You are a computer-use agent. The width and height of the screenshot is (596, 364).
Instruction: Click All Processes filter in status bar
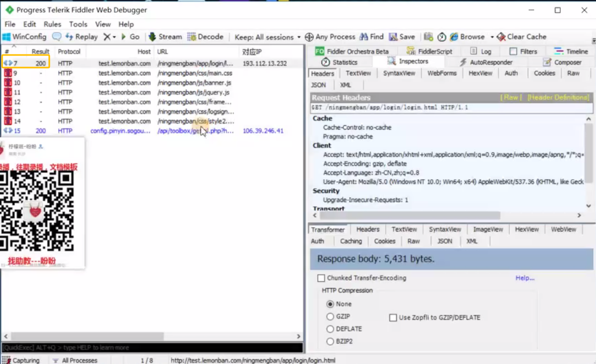(75, 360)
